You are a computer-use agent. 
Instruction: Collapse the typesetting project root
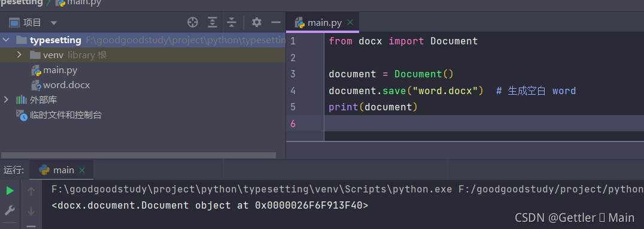[6, 40]
